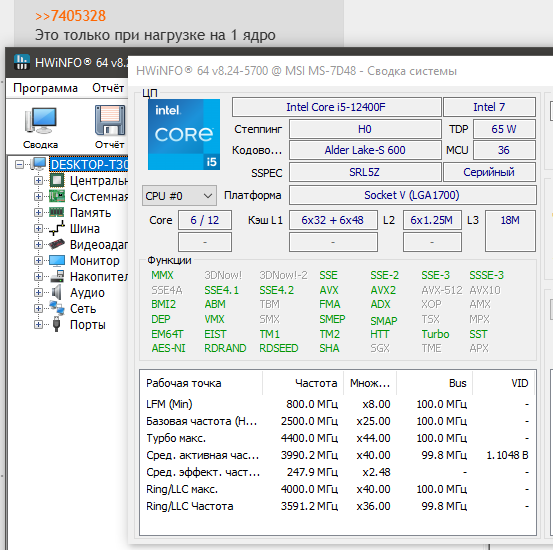Select the LFM (Min) row
The height and width of the screenshot is (550, 553).
[338, 404]
